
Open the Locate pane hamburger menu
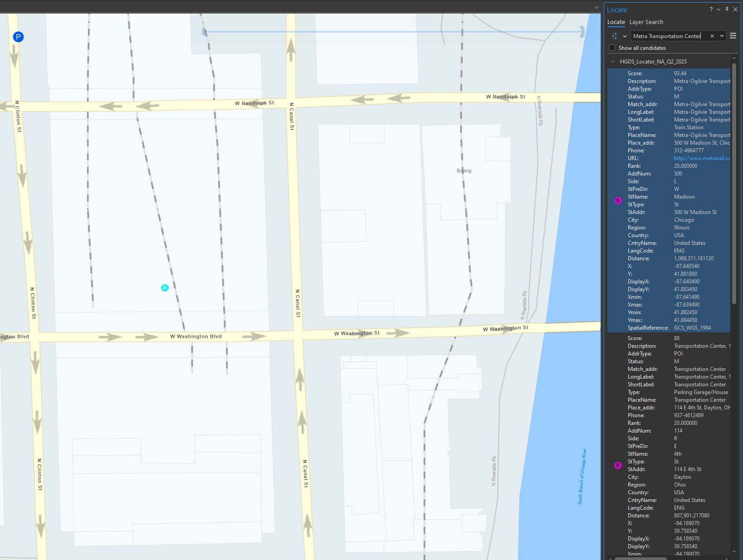point(733,36)
